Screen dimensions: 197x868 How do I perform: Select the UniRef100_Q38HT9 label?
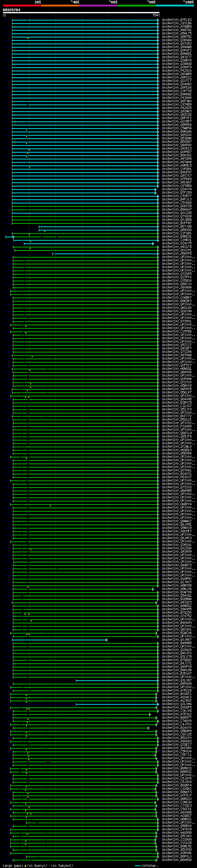click(x=177, y=67)
